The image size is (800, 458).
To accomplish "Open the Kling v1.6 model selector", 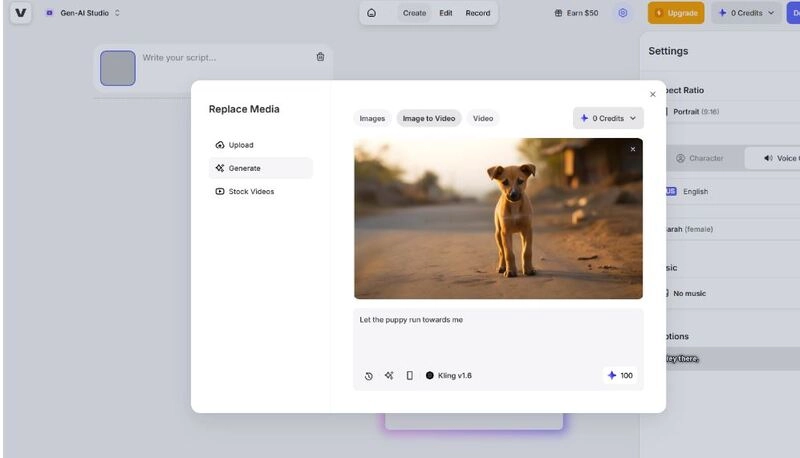I will (449, 376).
